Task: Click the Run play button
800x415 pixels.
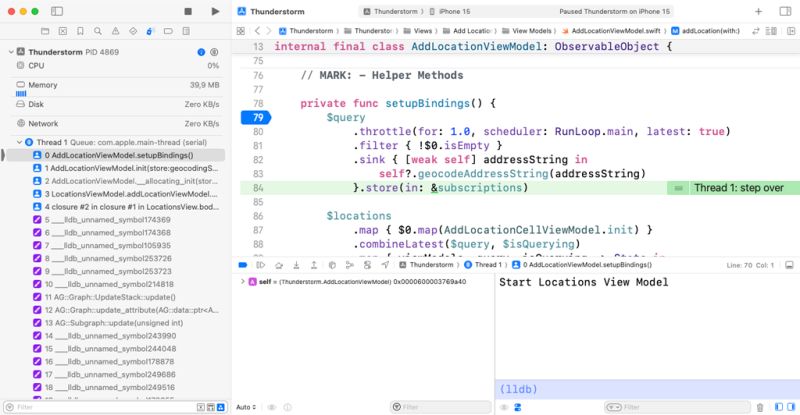Action: pyautogui.click(x=215, y=11)
